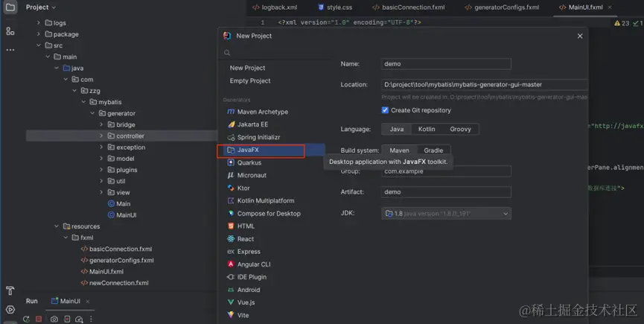The image size is (644, 324).
Task: Click the Location path field
Action: click(x=484, y=85)
